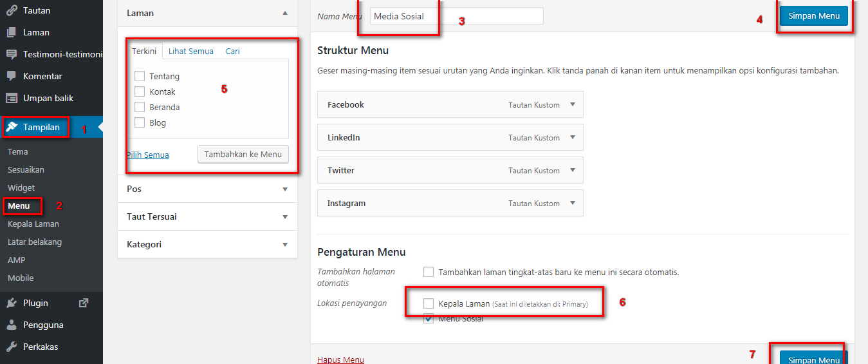Open Mobile submenu entry
This screenshot has height=364, width=868.
[21, 278]
